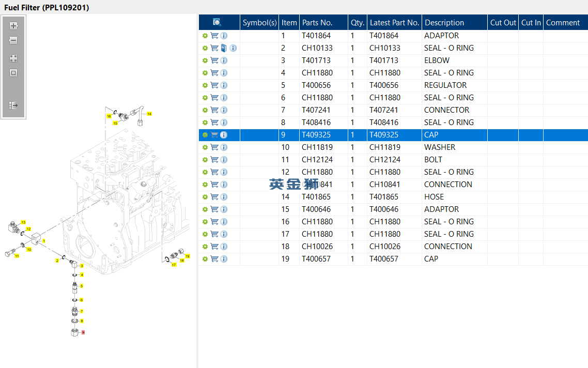Select T407241 parts number cell

(323, 110)
